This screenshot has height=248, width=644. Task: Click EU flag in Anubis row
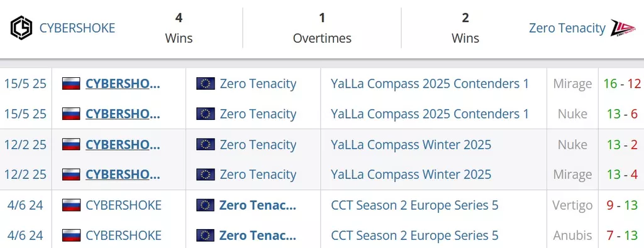point(206,235)
